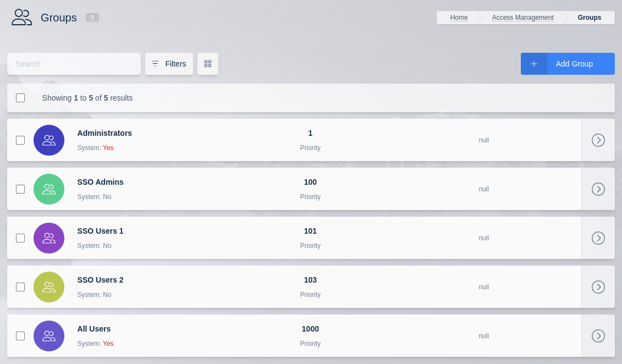Screen dimensions: 622x364
Task: Switch to grid view layout icon
Action: click(x=208, y=64)
